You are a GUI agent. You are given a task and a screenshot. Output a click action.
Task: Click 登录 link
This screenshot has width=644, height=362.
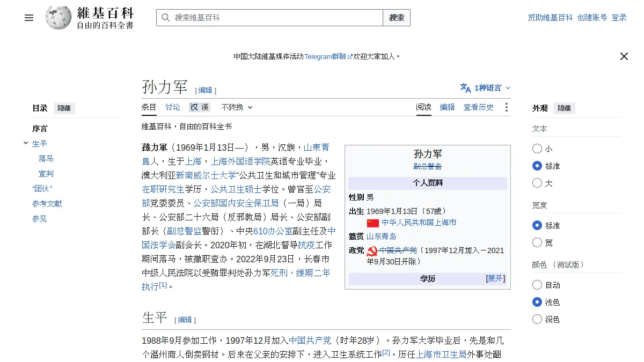[619, 18]
